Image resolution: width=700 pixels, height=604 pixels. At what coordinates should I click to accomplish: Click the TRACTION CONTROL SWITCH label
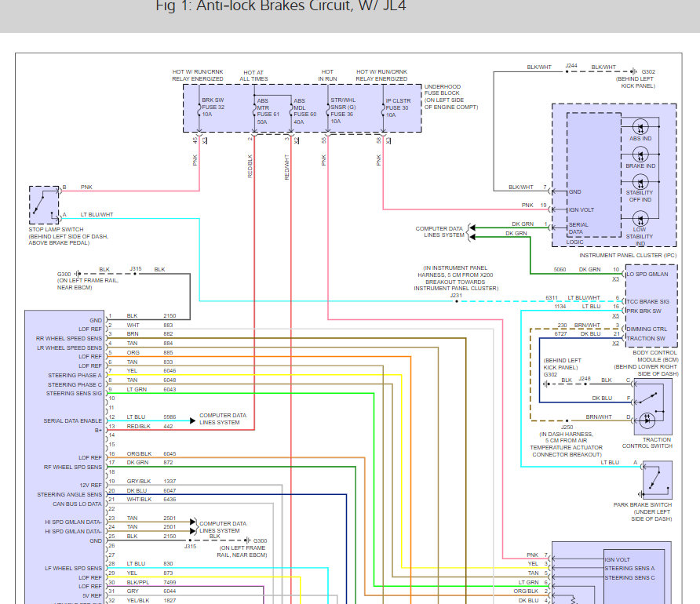(x=647, y=442)
